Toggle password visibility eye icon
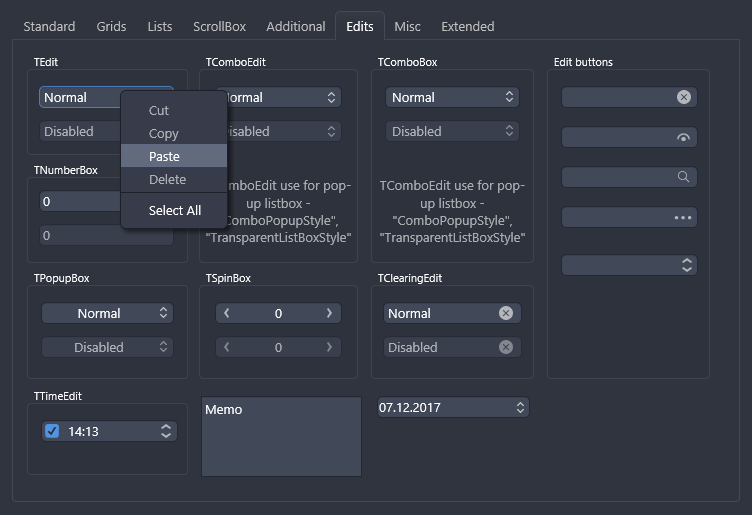The image size is (752, 515). (x=683, y=138)
